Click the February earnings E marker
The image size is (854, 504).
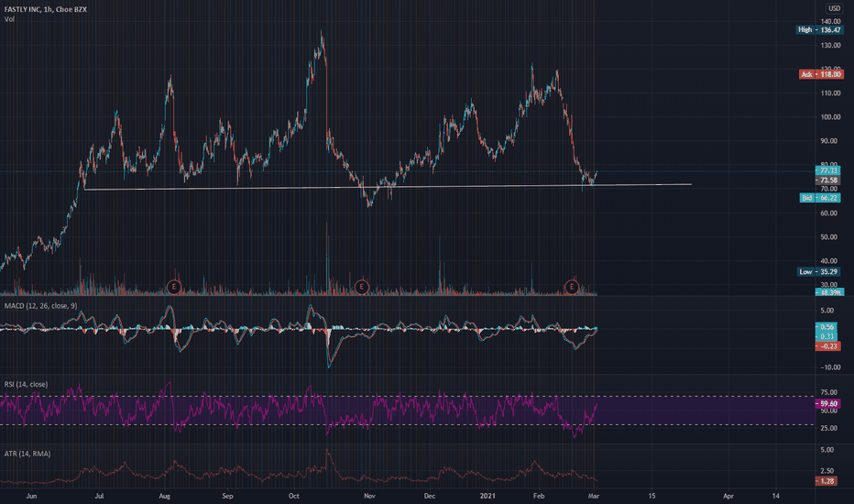(572, 287)
